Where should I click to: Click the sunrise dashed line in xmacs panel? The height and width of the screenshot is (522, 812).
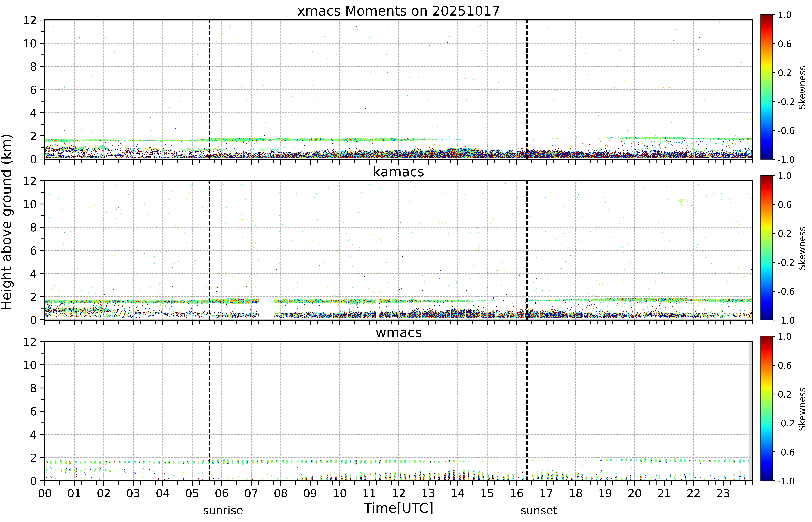click(x=209, y=90)
